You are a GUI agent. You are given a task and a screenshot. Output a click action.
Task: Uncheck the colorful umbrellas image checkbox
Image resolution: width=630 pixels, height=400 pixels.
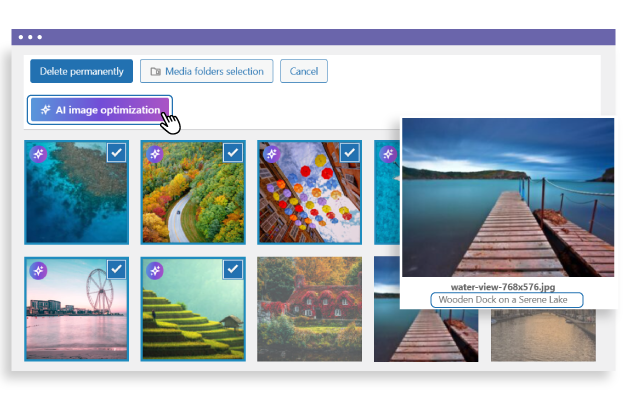tap(350, 153)
